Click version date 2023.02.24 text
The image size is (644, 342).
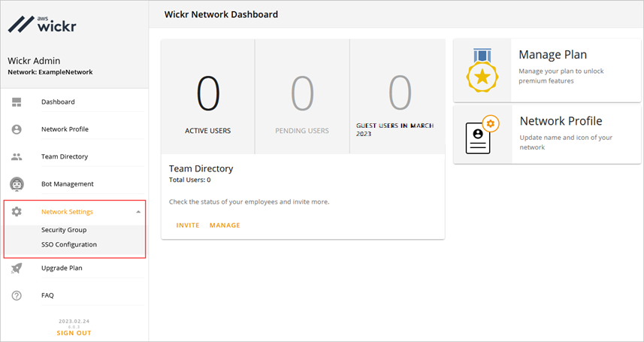74,322
